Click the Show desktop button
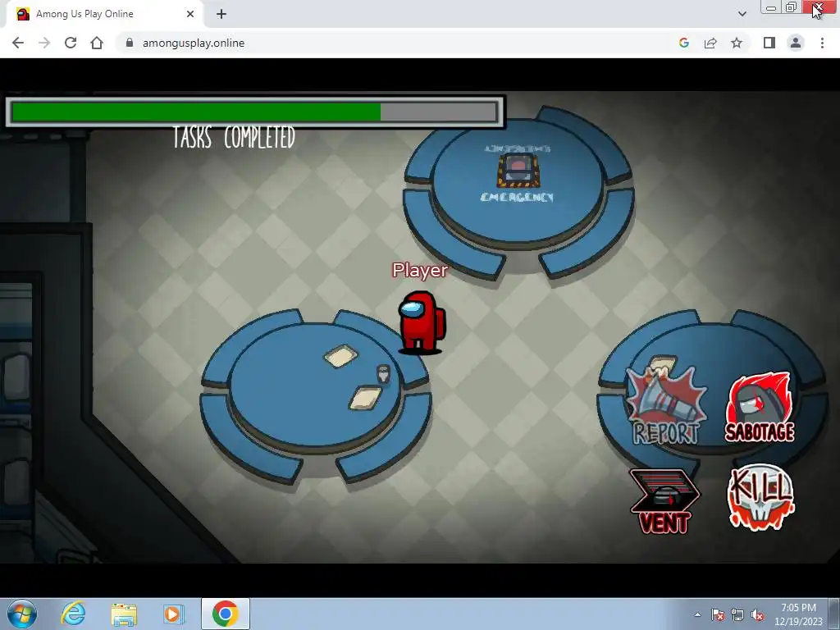Screen dimensions: 840x630 pyautogui.click(x=834, y=614)
